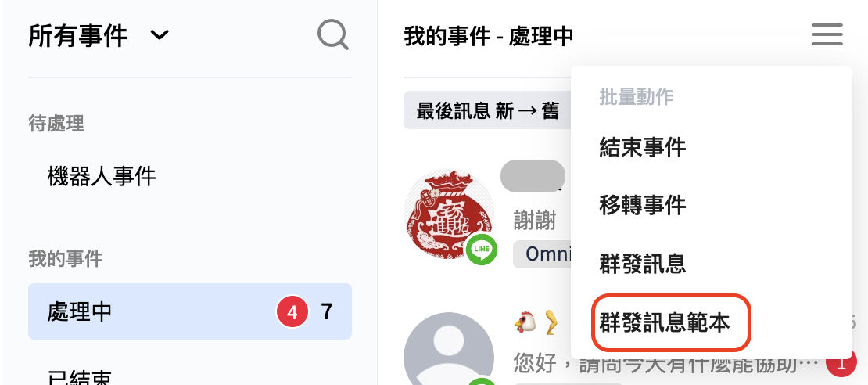This screenshot has width=868, height=385.
Task: Open 已結束 sidebar item
Action: (x=79, y=378)
